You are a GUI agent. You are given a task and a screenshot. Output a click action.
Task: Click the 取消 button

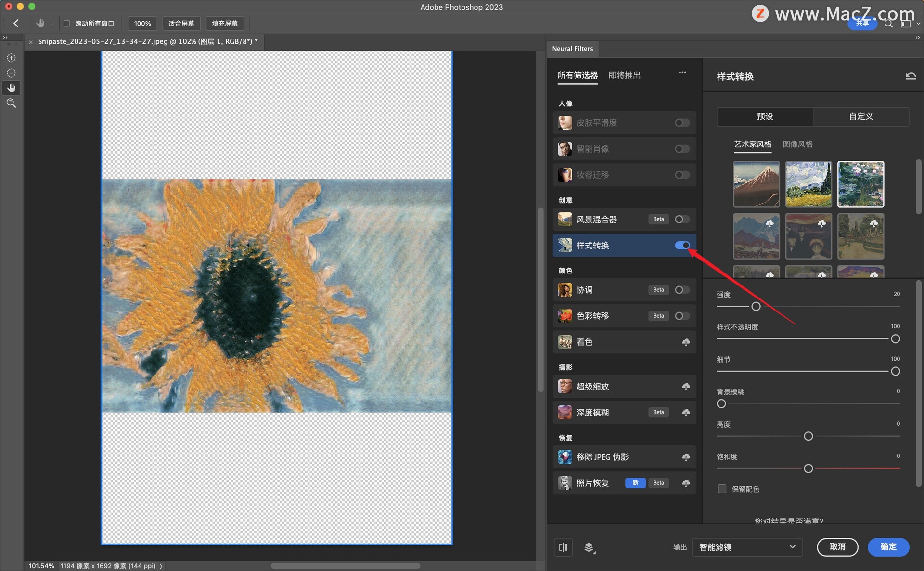[837, 547]
